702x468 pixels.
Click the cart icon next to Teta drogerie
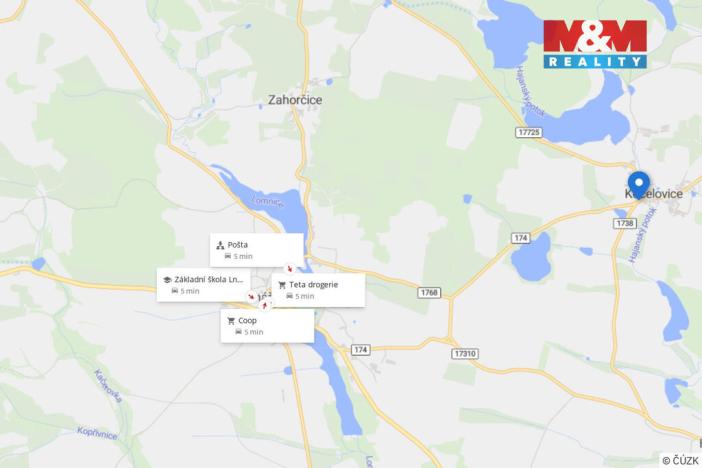point(282,285)
